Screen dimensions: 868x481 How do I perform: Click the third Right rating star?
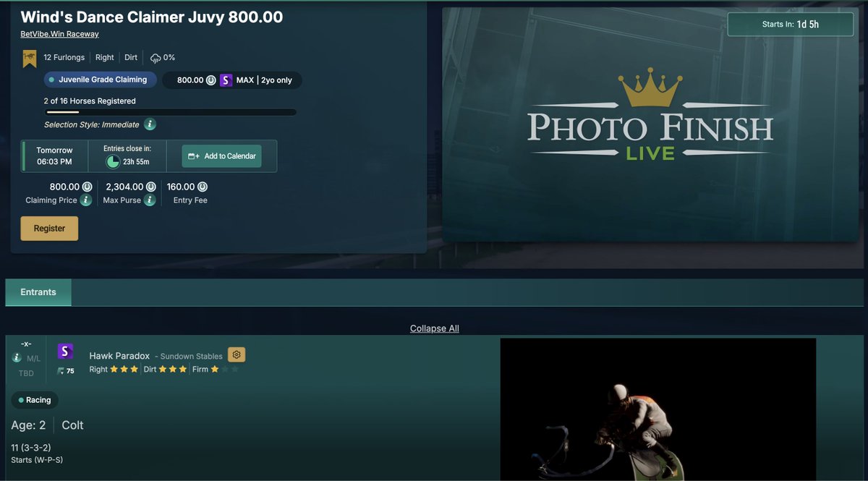pyautogui.click(x=134, y=369)
